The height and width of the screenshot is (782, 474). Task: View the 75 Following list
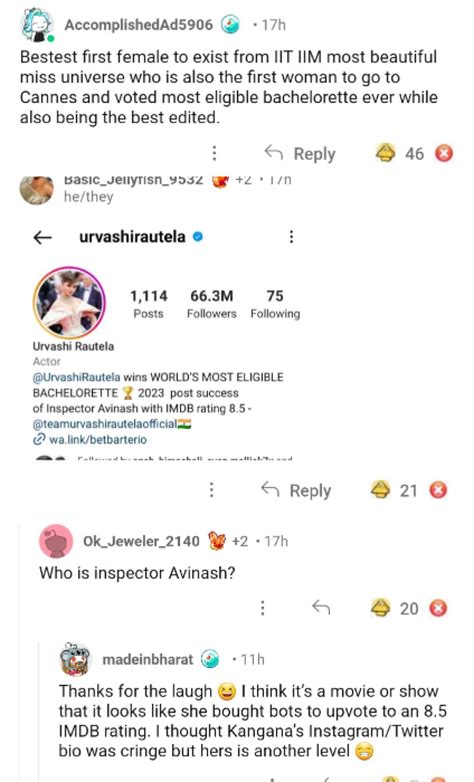(x=275, y=304)
